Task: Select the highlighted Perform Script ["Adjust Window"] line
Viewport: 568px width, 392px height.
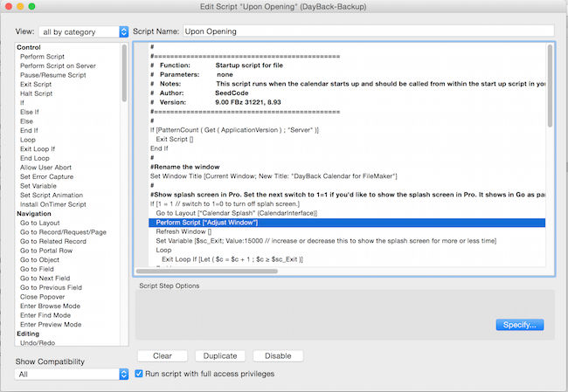Action: (347, 223)
